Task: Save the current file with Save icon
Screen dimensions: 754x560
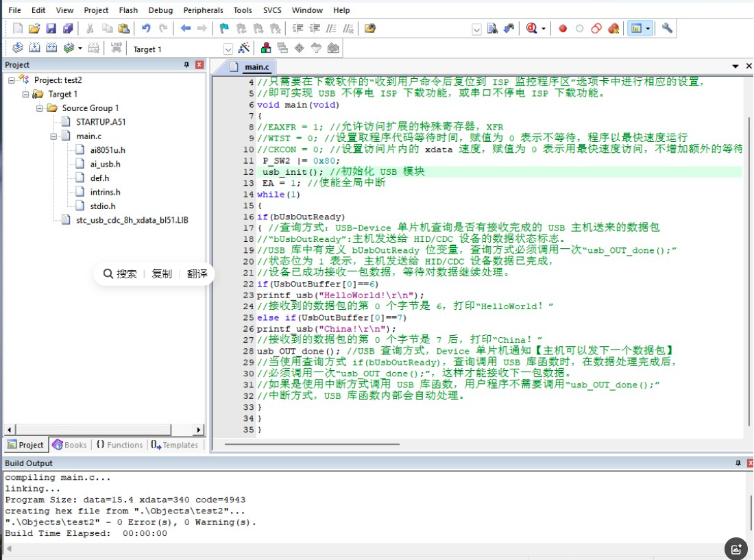Action: pos(51,28)
